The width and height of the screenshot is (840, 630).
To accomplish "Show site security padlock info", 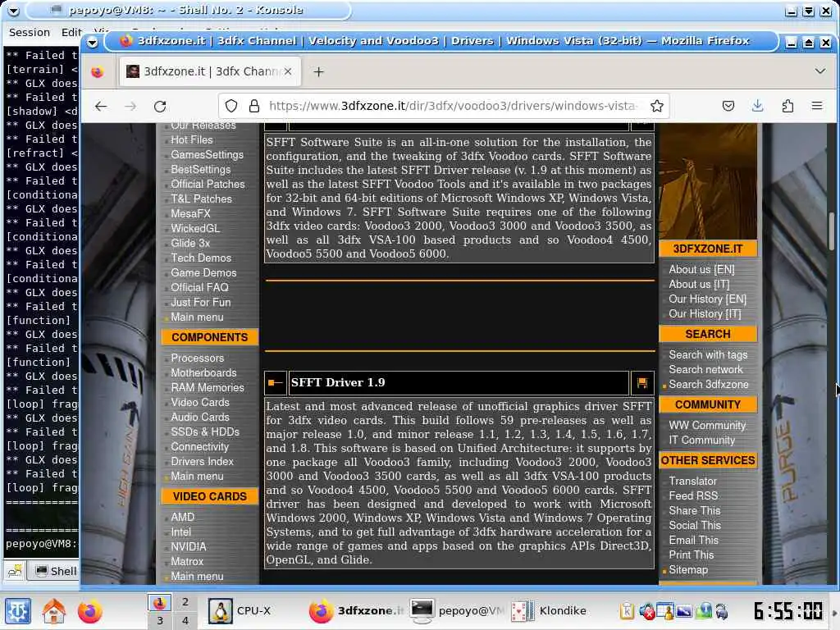I will coord(254,106).
